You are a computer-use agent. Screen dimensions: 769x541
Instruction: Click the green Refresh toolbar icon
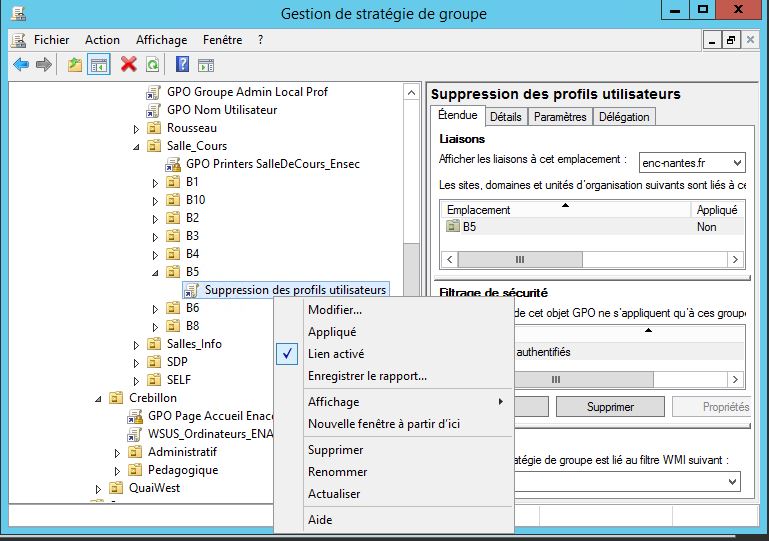pyautogui.click(x=153, y=64)
